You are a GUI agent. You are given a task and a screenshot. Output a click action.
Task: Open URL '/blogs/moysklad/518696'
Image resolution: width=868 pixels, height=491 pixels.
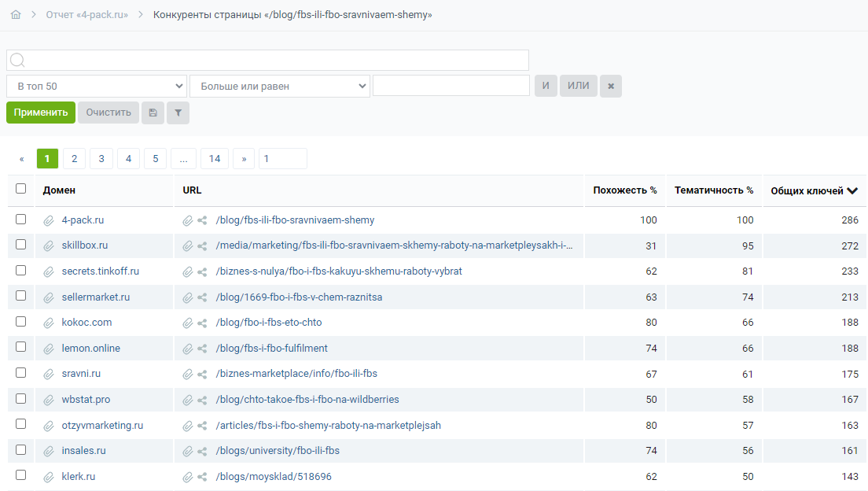[x=274, y=476]
